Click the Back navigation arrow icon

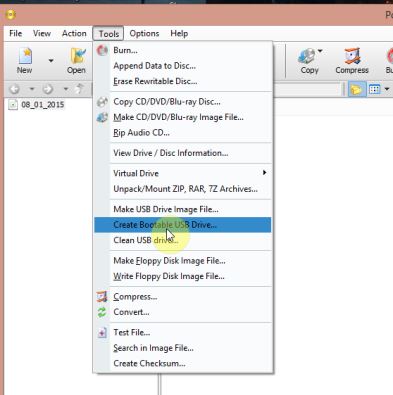coord(14,89)
